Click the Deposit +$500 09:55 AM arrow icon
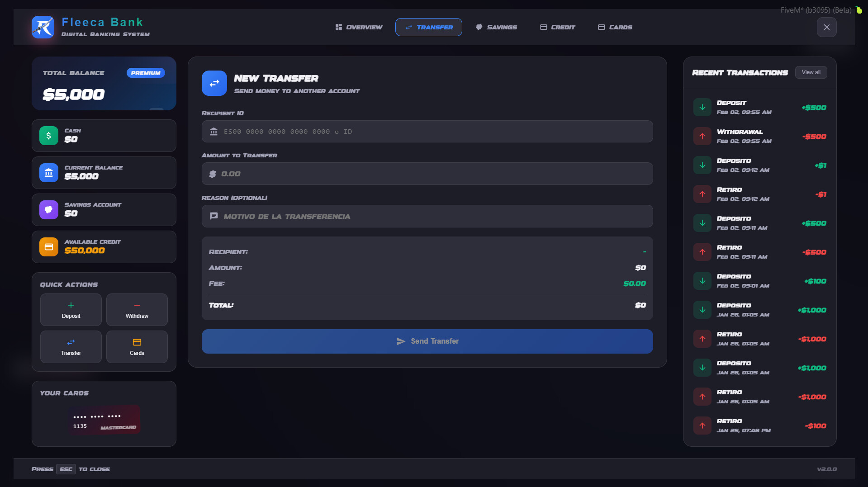This screenshot has height=487, width=868. (x=702, y=107)
